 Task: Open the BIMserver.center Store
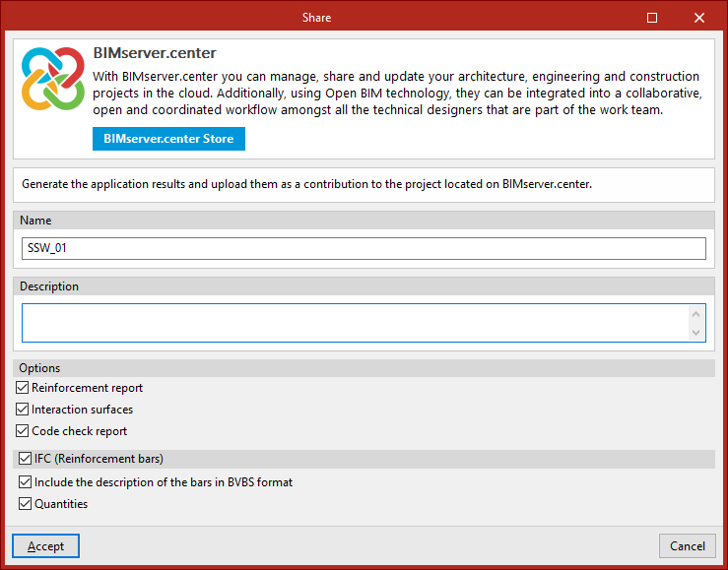click(168, 139)
